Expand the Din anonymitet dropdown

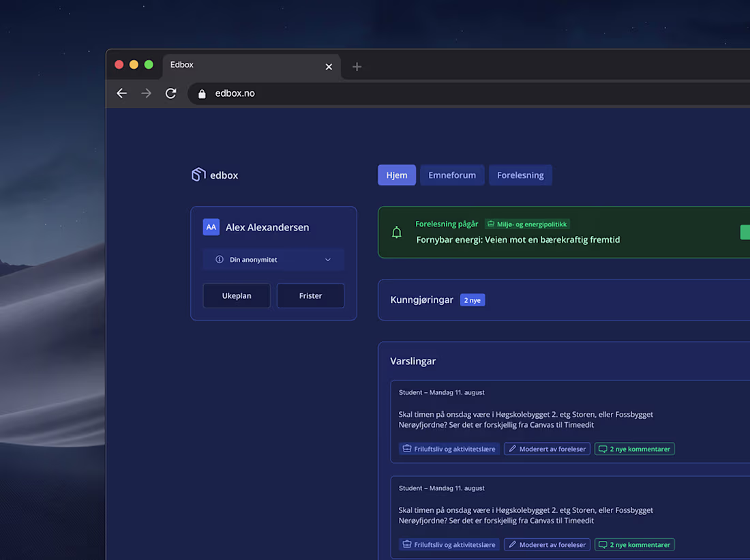point(273,259)
